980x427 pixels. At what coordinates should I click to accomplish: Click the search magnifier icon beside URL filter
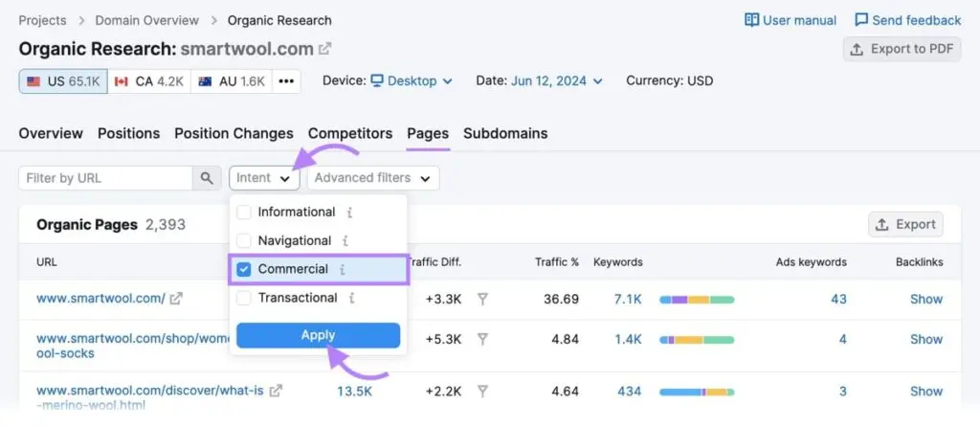(206, 178)
